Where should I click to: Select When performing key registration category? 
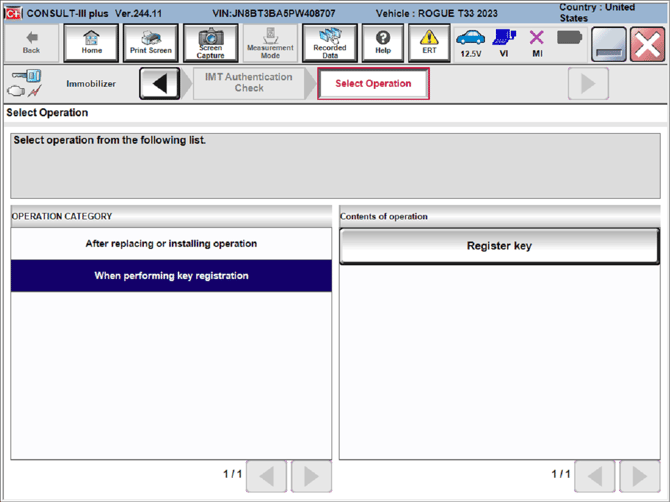[171, 276]
